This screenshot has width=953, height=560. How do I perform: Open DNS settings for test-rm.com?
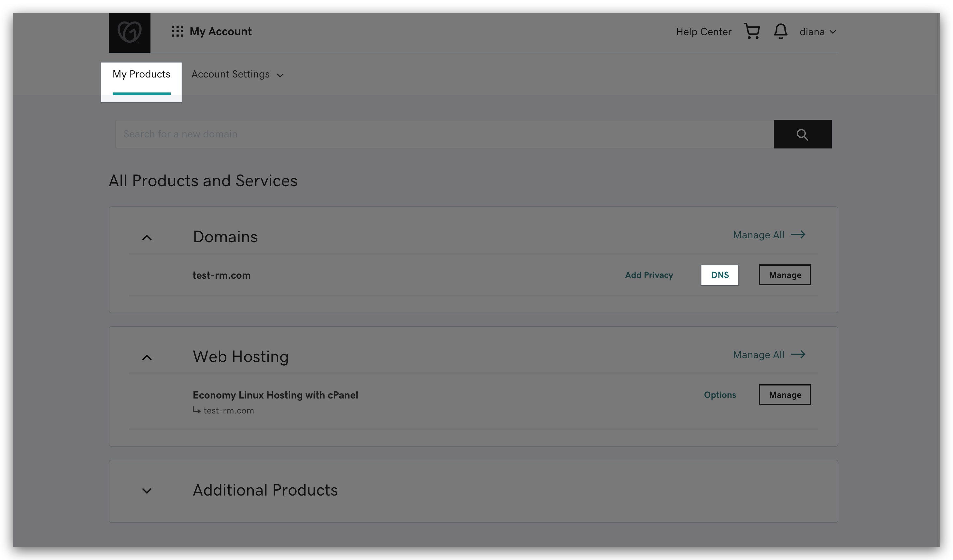pyautogui.click(x=720, y=275)
